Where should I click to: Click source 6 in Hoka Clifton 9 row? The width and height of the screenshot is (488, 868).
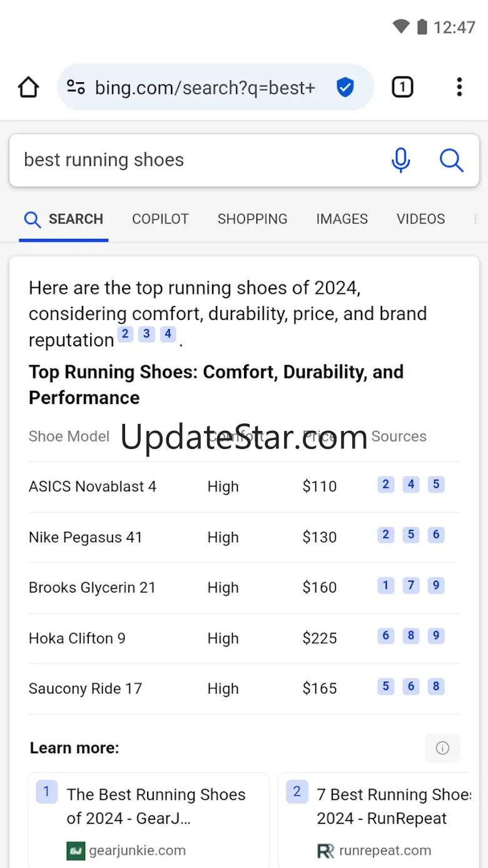point(386,636)
